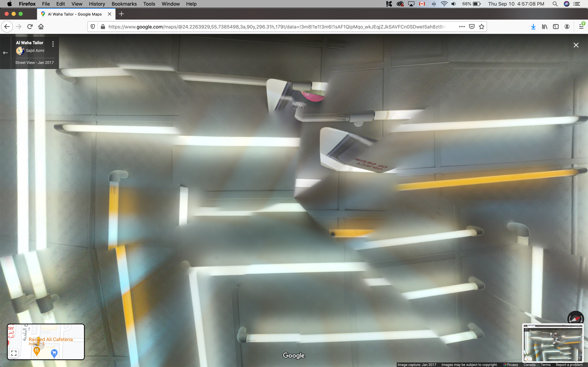Open Firefox hamburger application menu

tap(581, 27)
